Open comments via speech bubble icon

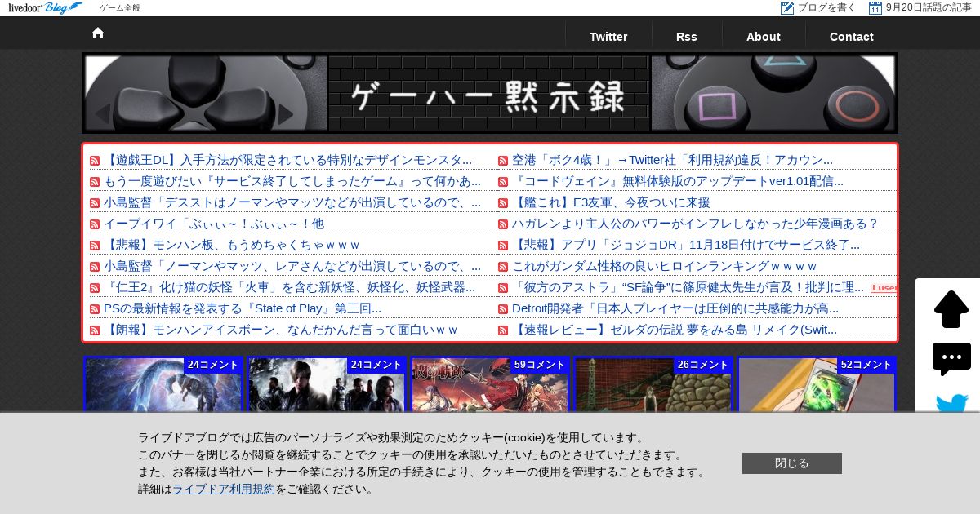951,359
